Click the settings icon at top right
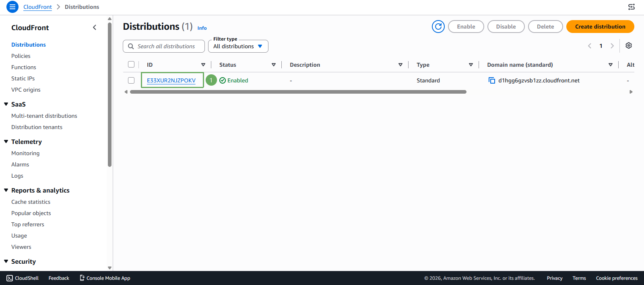 click(632, 7)
